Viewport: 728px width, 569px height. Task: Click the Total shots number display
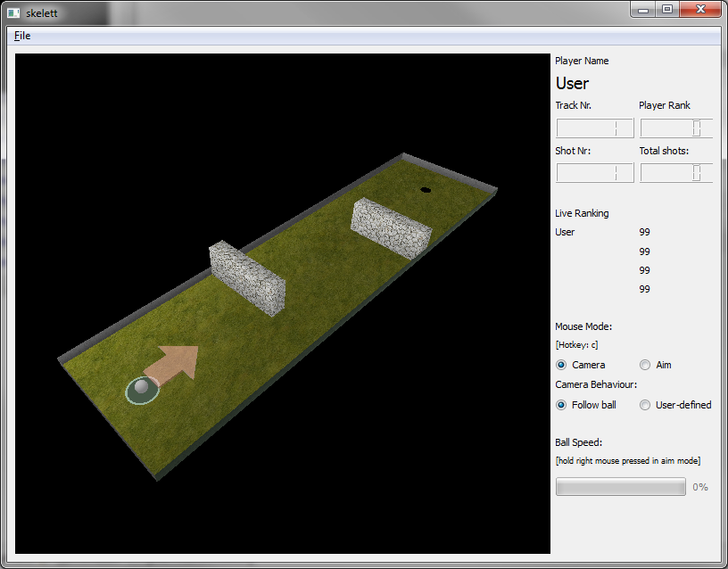pyautogui.click(x=676, y=173)
